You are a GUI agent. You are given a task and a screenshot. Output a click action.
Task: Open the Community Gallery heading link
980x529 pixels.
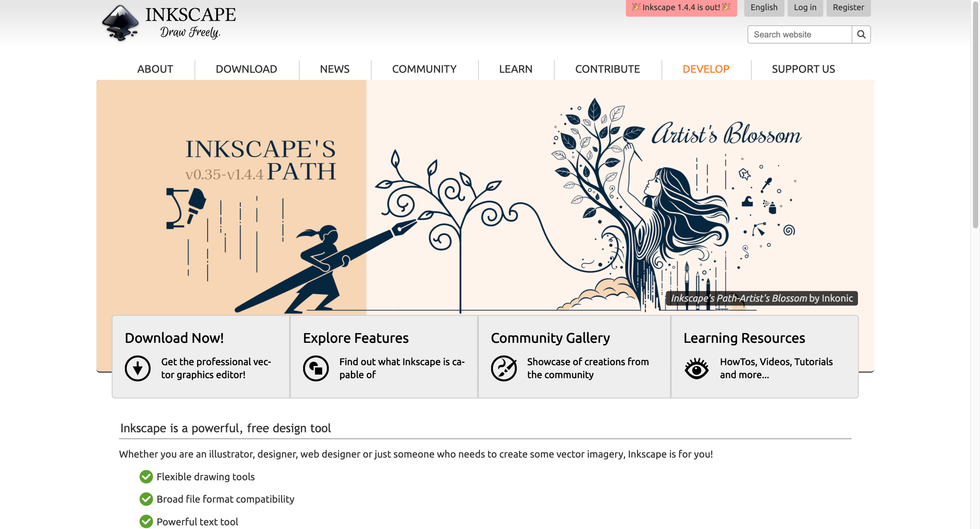tap(550, 338)
